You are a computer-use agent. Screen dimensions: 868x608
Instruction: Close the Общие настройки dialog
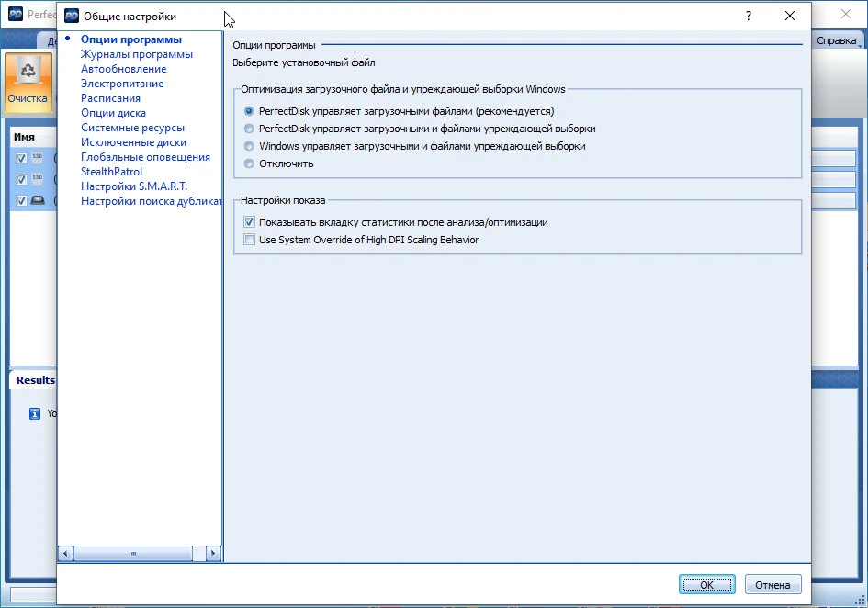click(790, 16)
